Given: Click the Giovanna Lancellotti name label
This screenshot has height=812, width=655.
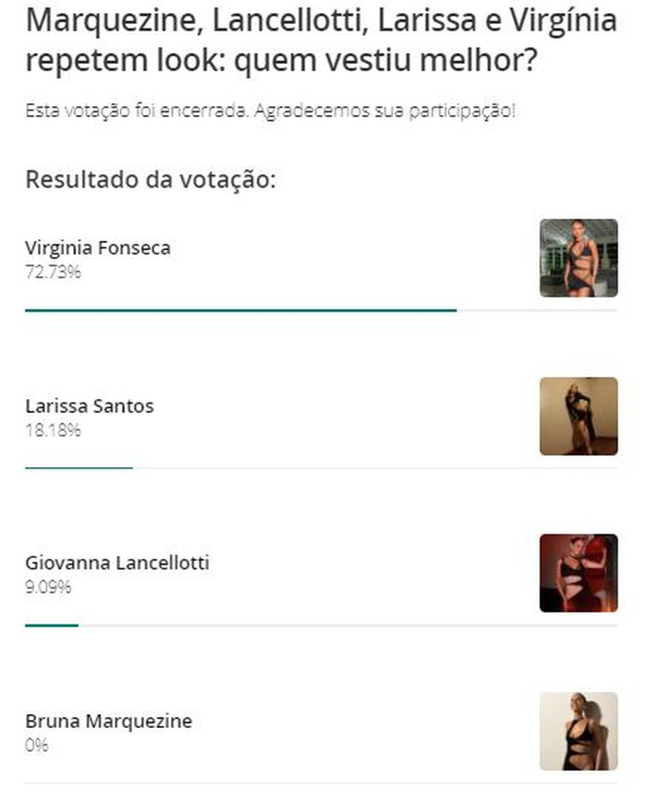Looking at the screenshot, I should (117, 563).
